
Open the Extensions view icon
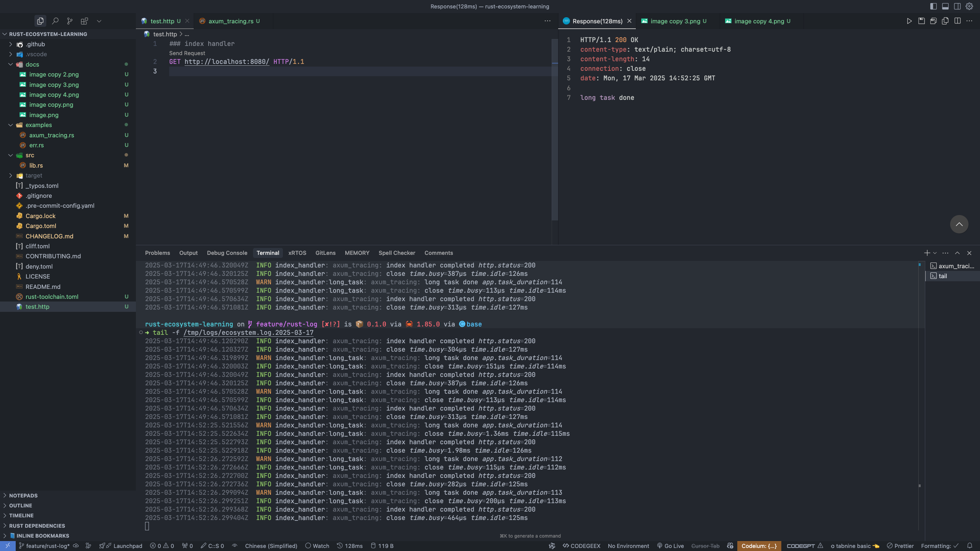(x=84, y=21)
